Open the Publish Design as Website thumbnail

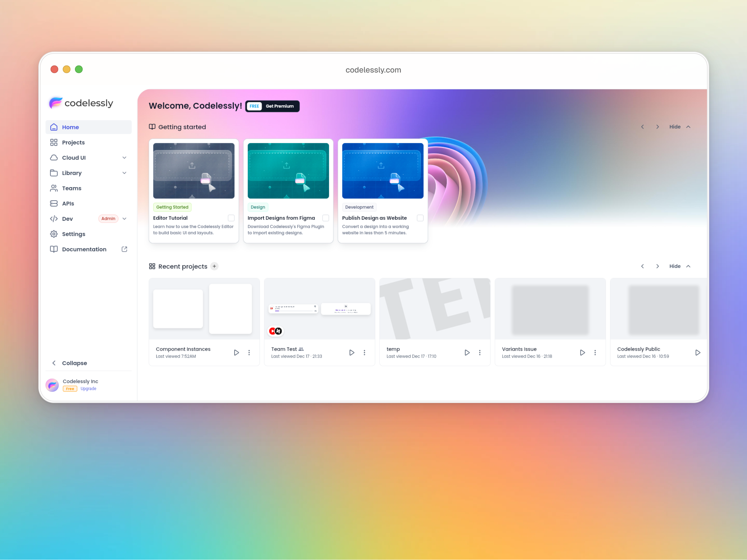(x=383, y=171)
